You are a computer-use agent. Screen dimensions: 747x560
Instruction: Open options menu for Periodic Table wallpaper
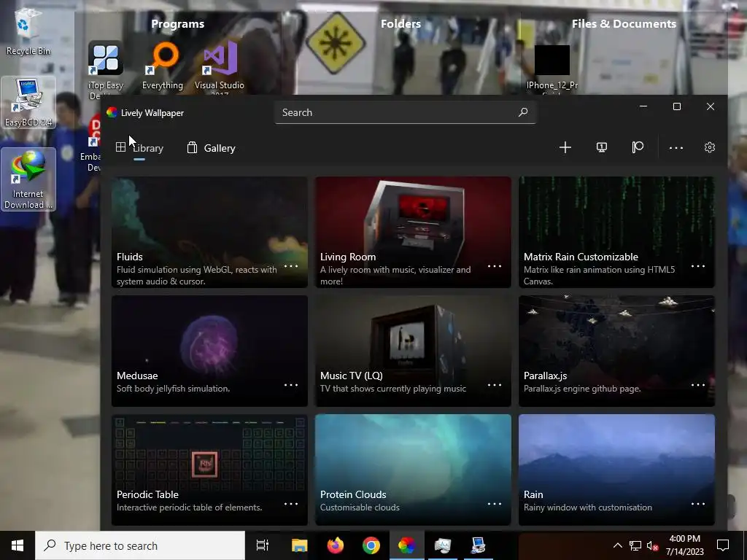coord(291,504)
